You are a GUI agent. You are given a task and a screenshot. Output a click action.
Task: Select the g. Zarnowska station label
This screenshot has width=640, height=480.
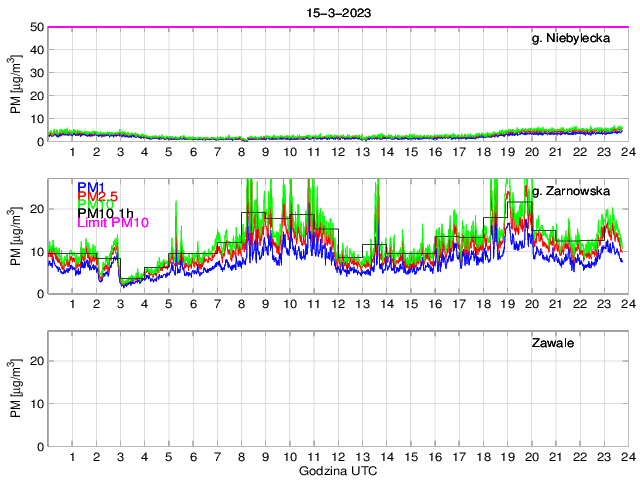pos(568,190)
